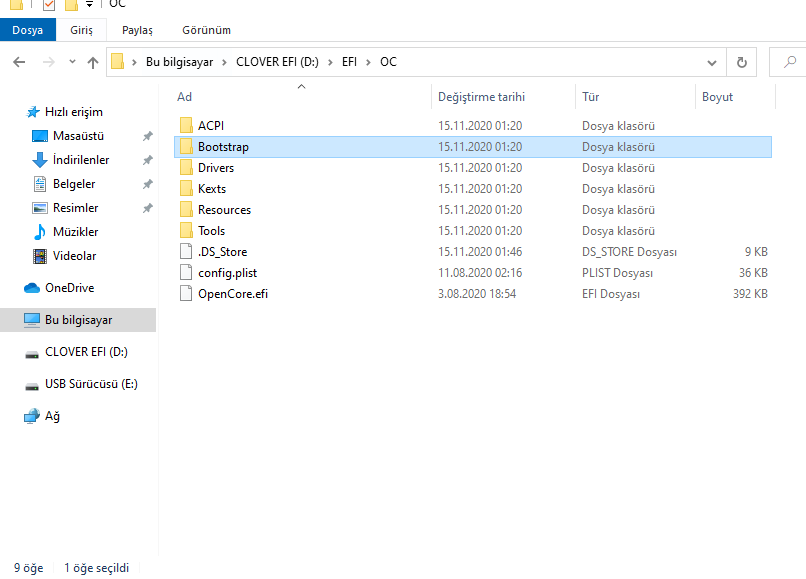Open the ACPI folder icon
The width and height of the screenshot is (806, 579).
[185, 126]
